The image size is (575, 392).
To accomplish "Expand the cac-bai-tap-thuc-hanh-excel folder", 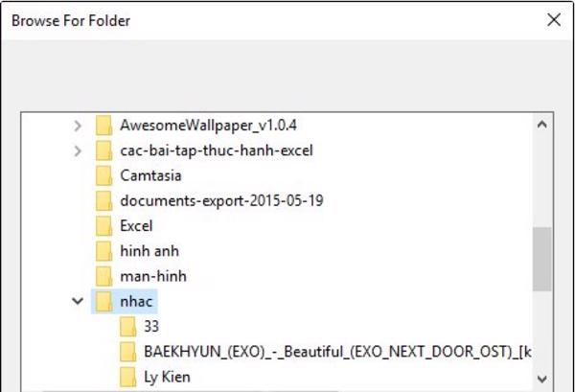I will [78, 150].
